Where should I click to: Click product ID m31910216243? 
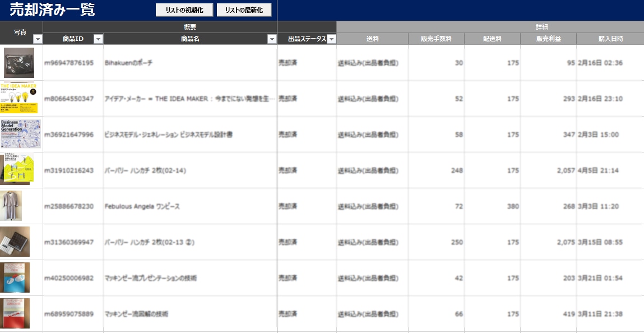point(69,170)
